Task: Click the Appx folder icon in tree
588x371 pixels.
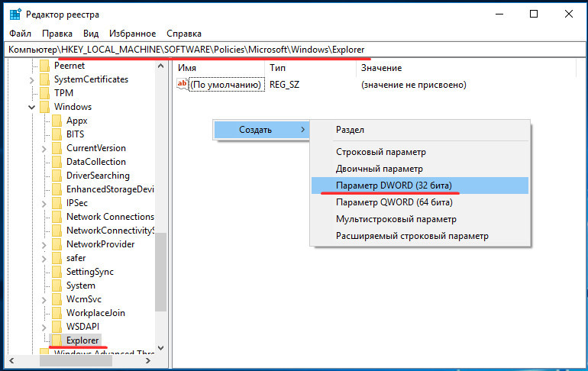Action: pos(57,121)
